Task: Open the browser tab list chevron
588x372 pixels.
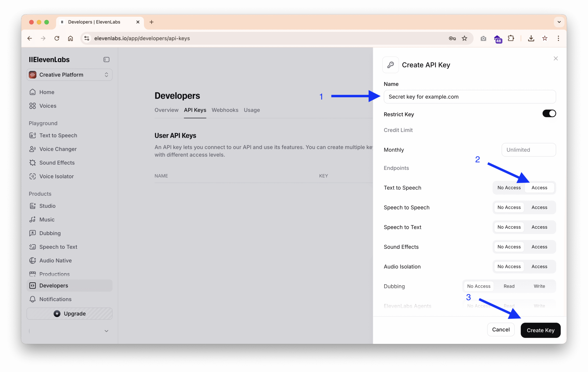Action: click(x=559, y=22)
